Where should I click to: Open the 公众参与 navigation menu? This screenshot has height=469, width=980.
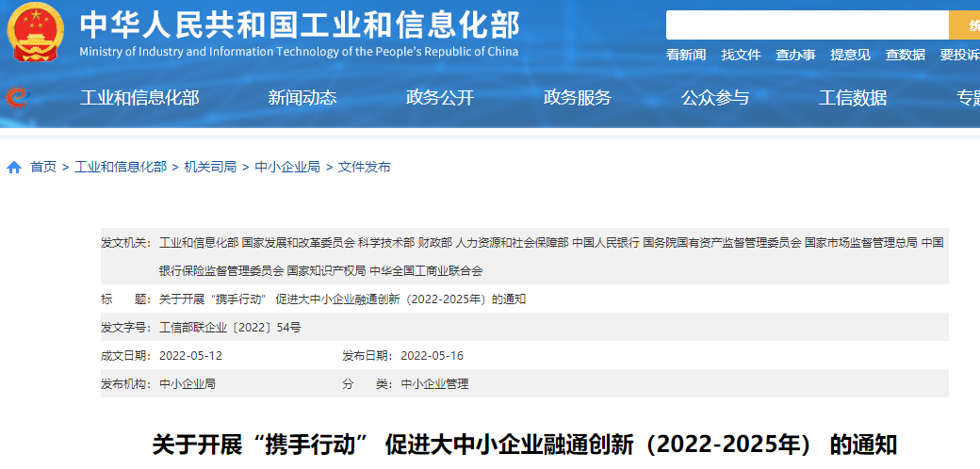pos(715,98)
